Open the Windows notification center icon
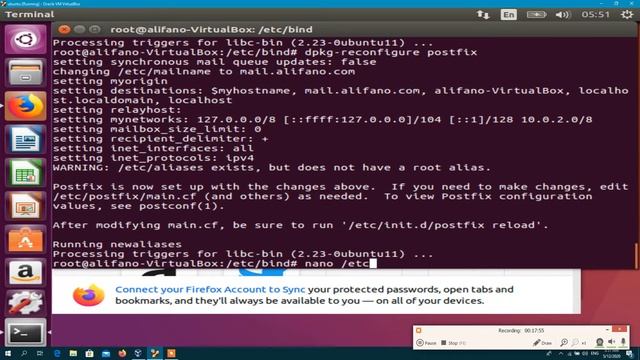640x360 pixels. pyautogui.click(x=630, y=354)
